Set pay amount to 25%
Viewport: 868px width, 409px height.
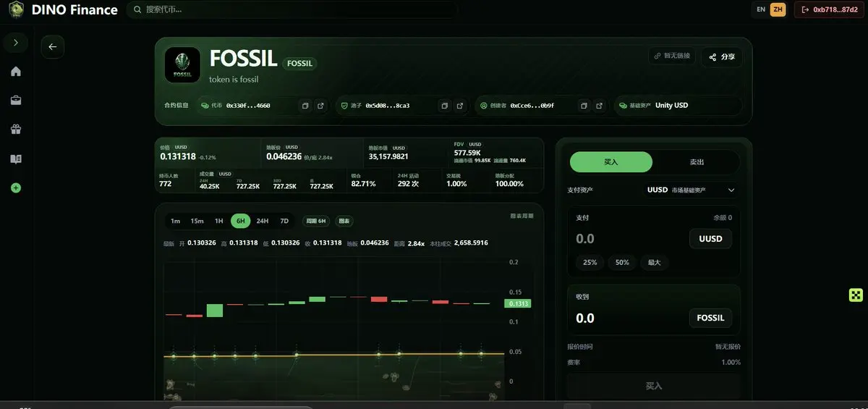click(590, 262)
